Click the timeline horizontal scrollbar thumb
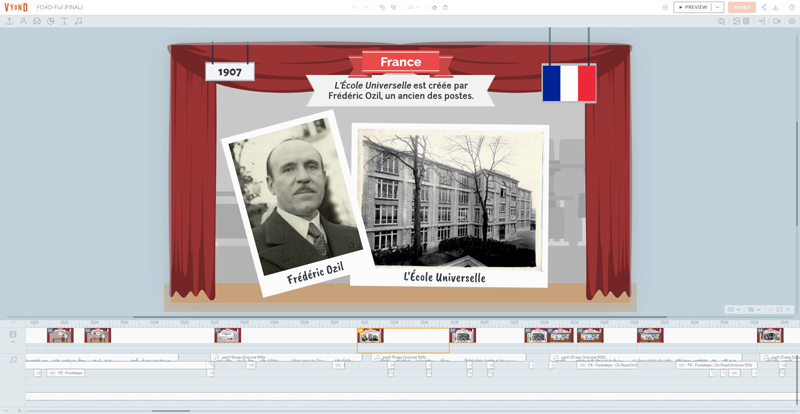This screenshot has height=414, width=800. 171,410
